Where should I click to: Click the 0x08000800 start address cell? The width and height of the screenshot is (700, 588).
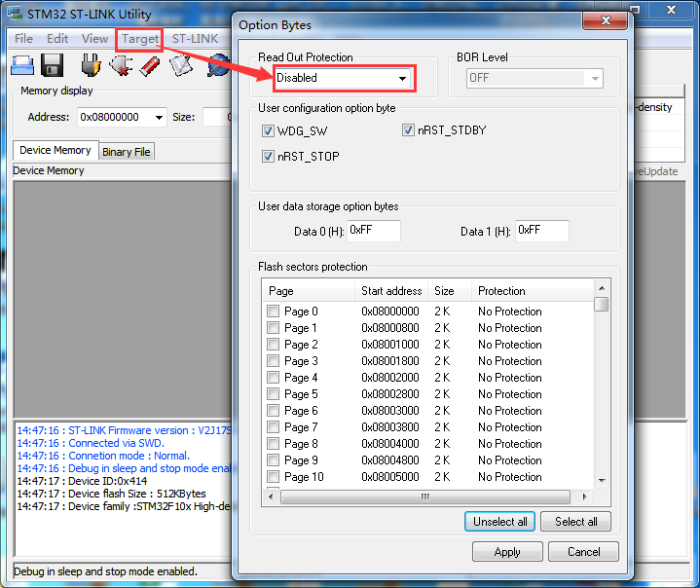pyautogui.click(x=390, y=328)
